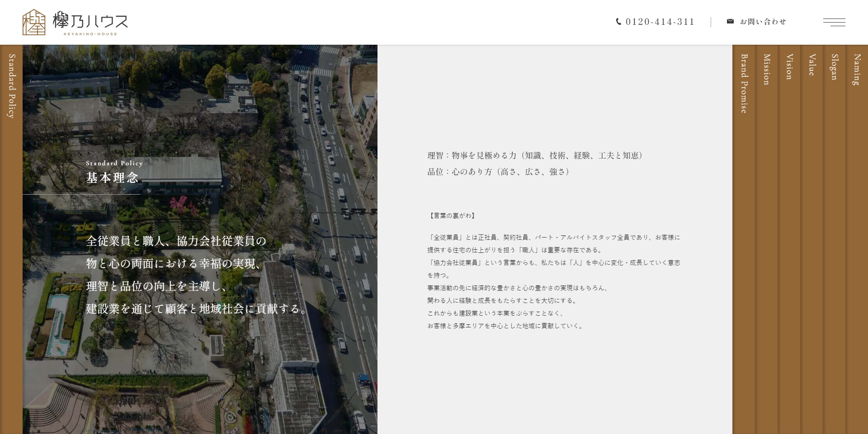Click the line 物と心の両面における幸福の実現、
868x434 pixels.
tap(174, 264)
